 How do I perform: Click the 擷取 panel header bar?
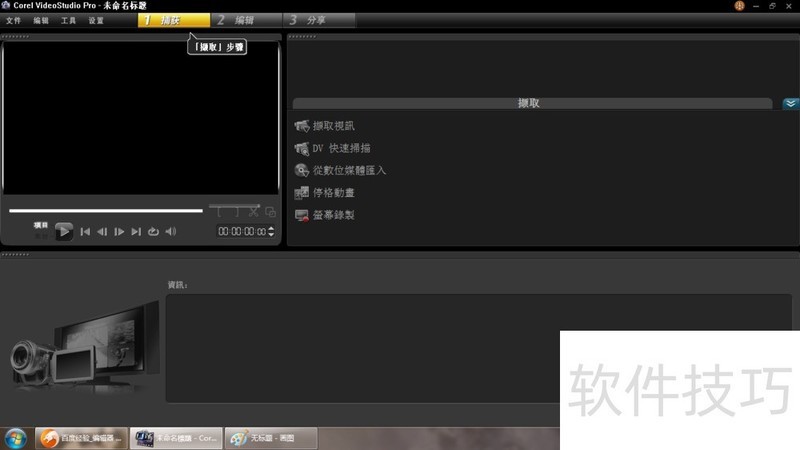[532, 103]
